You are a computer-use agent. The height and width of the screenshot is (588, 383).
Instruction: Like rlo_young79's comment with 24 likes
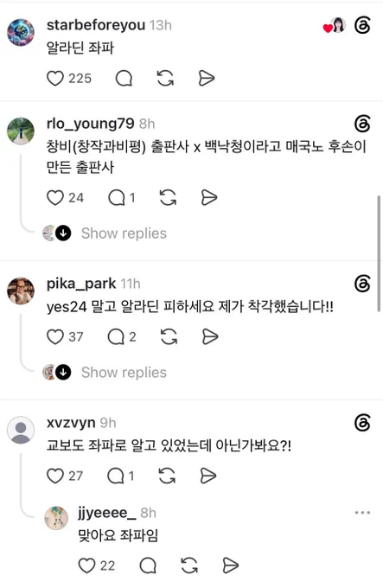[55, 198]
